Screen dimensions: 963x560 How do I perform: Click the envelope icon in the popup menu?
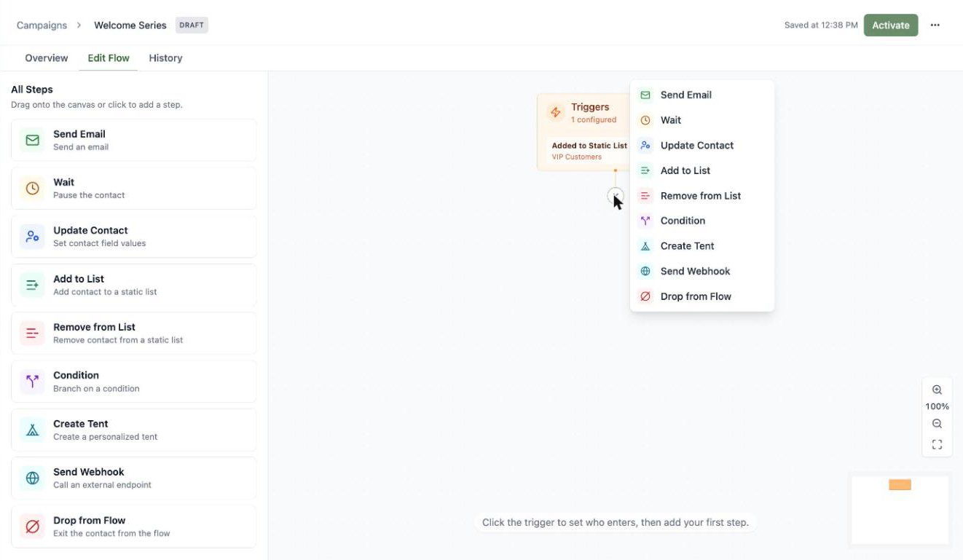point(645,95)
